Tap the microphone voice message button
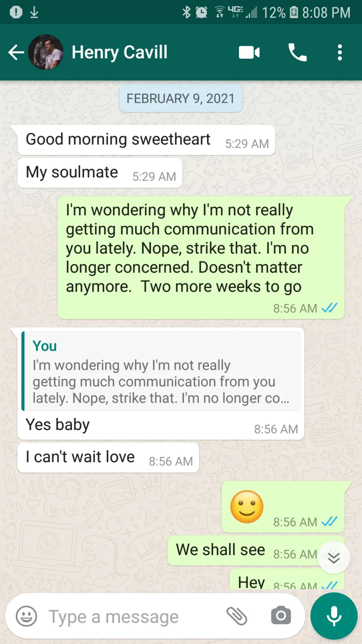Viewport: 362px width, 644px height. coord(334,616)
